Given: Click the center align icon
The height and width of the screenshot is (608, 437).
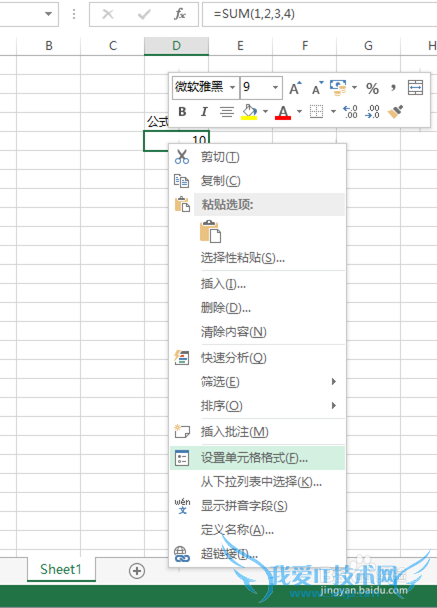Looking at the screenshot, I should coord(227,112).
